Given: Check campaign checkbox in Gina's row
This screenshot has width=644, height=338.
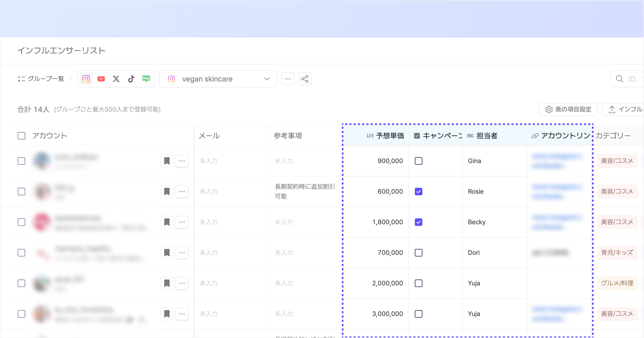Looking at the screenshot, I should coord(419,161).
